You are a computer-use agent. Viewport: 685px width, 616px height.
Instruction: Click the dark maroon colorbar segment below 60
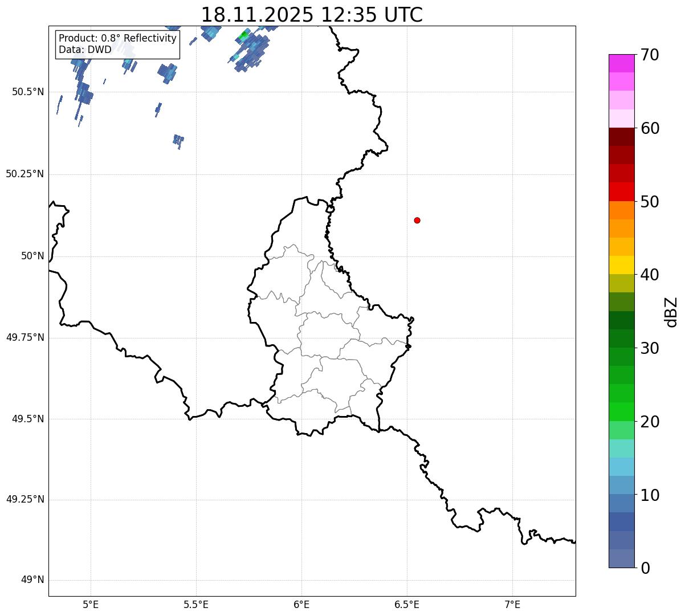(x=622, y=137)
